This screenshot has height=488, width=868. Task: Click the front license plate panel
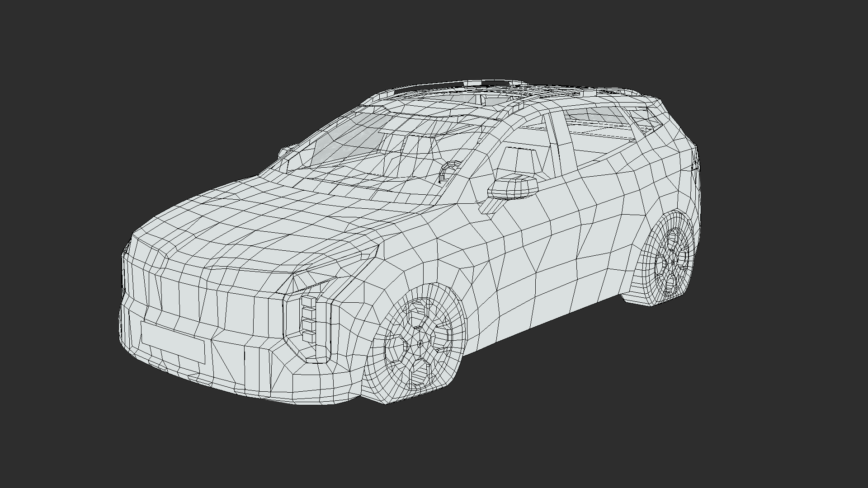pyautogui.click(x=172, y=342)
